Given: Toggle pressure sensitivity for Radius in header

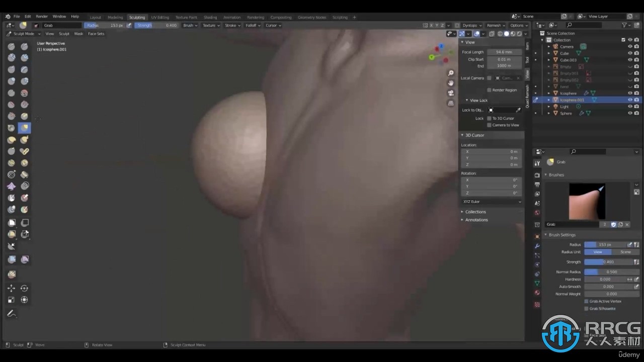Looking at the screenshot, I should pyautogui.click(x=129, y=25).
